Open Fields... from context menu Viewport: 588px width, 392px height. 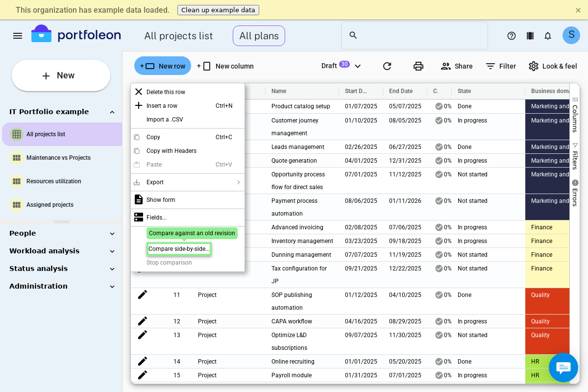click(x=188, y=218)
